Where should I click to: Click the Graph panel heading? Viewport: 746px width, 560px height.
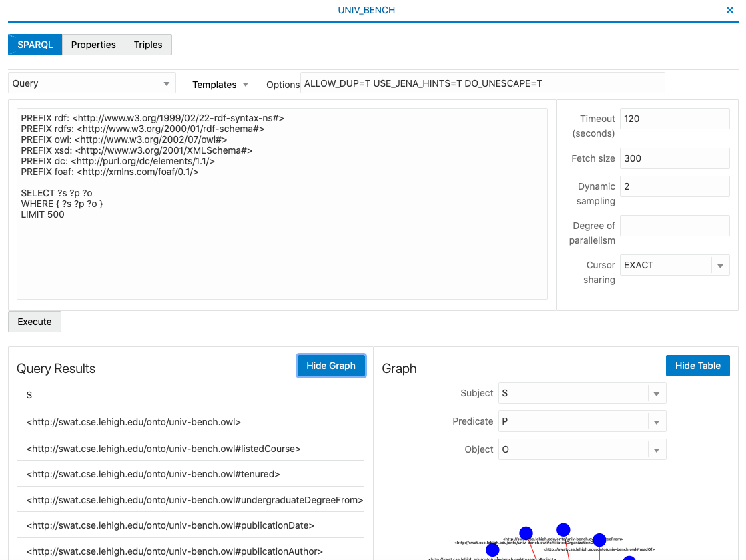pos(399,368)
